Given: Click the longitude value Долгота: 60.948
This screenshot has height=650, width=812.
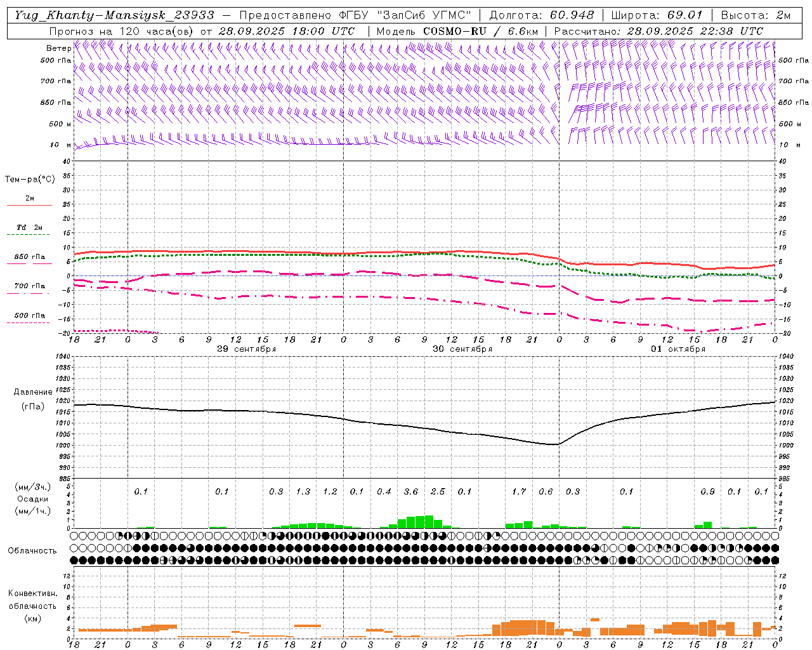Looking at the screenshot, I should (x=542, y=15).
